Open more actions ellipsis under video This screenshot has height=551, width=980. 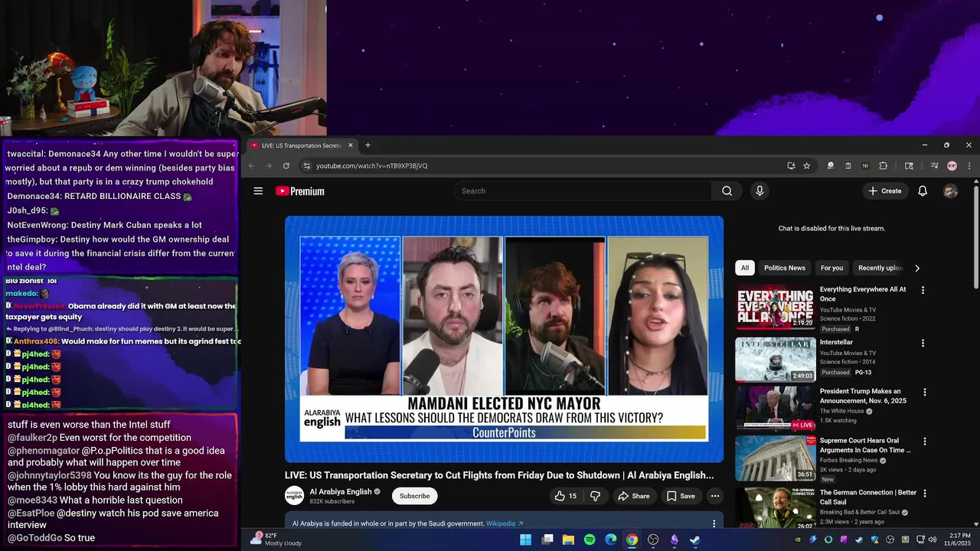point(715,496)
